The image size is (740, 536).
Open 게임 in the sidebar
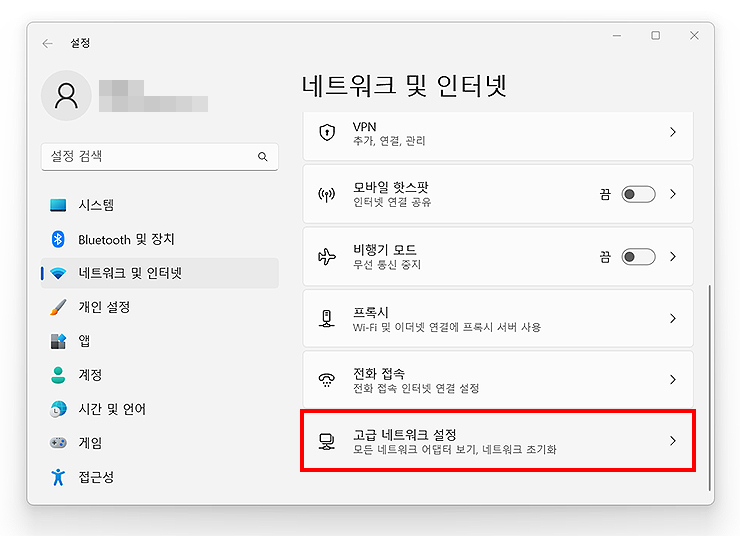coord(160,443)
